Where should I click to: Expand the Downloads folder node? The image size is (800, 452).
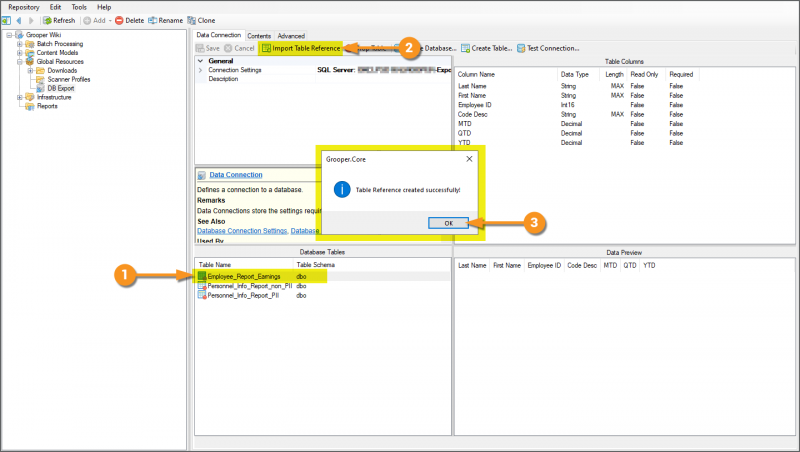(x=30, y=70)
